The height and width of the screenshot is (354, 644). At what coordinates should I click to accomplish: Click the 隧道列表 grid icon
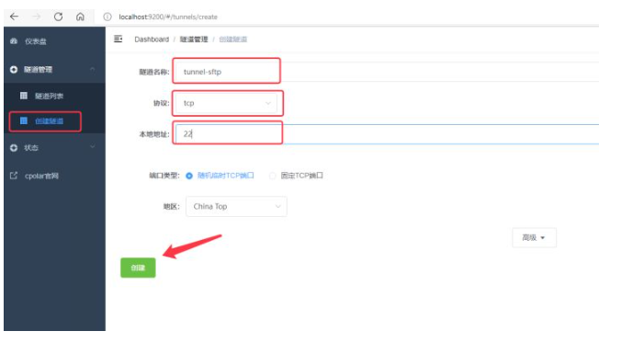click(24, 96)
